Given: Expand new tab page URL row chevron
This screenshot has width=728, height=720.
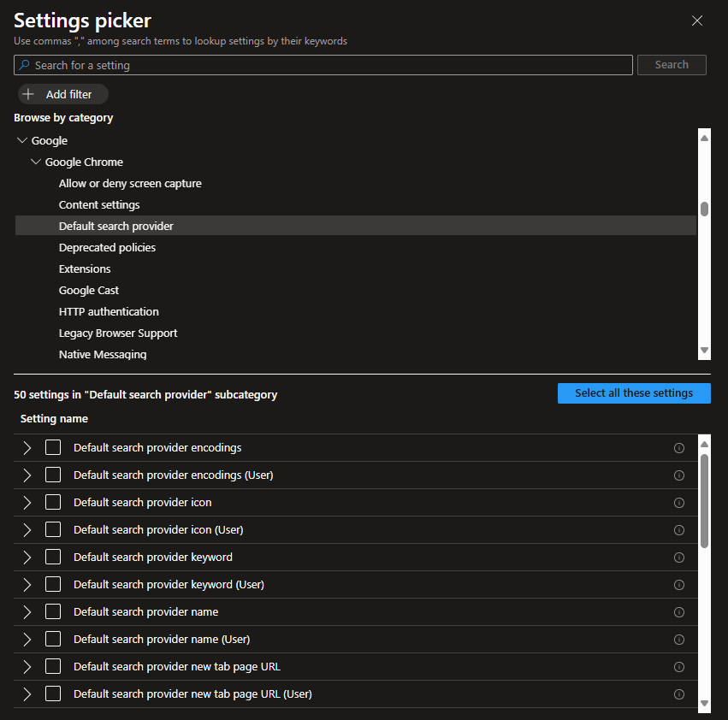Looking at the screenshot, I should pyautogui.click(x=27, y=667).
